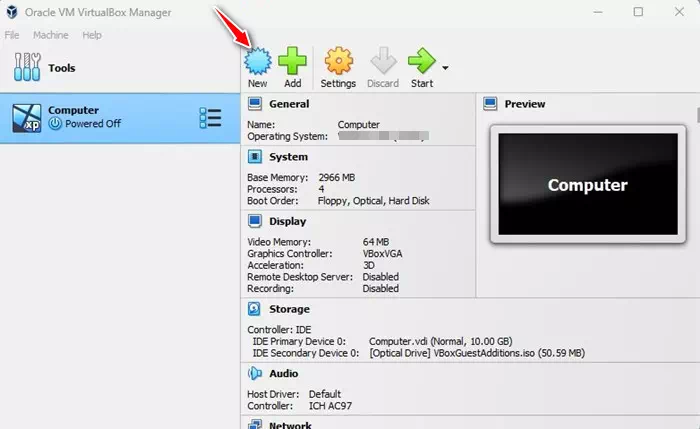Open the Machine menu
Viewport: 700px width, 429px height.
click(x=50, y=35)
